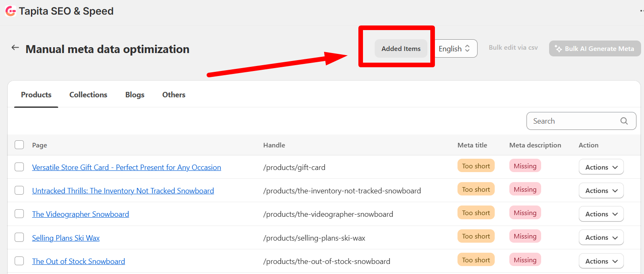
Task: Switch to the Blogs tab
Action: (135, 95)
